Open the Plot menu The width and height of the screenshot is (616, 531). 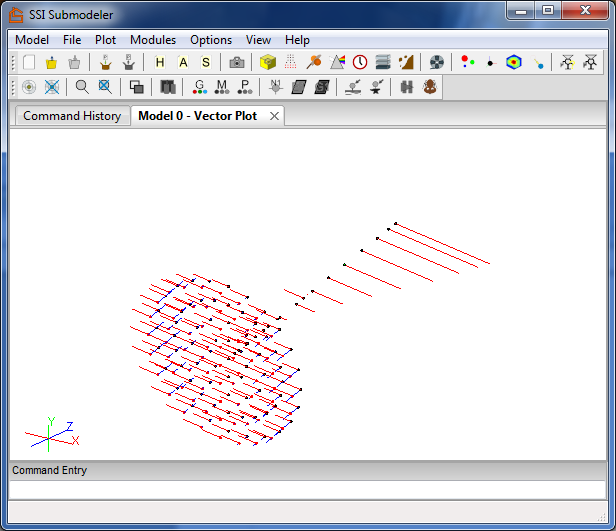pyautogui.click(x=105, y=40)
